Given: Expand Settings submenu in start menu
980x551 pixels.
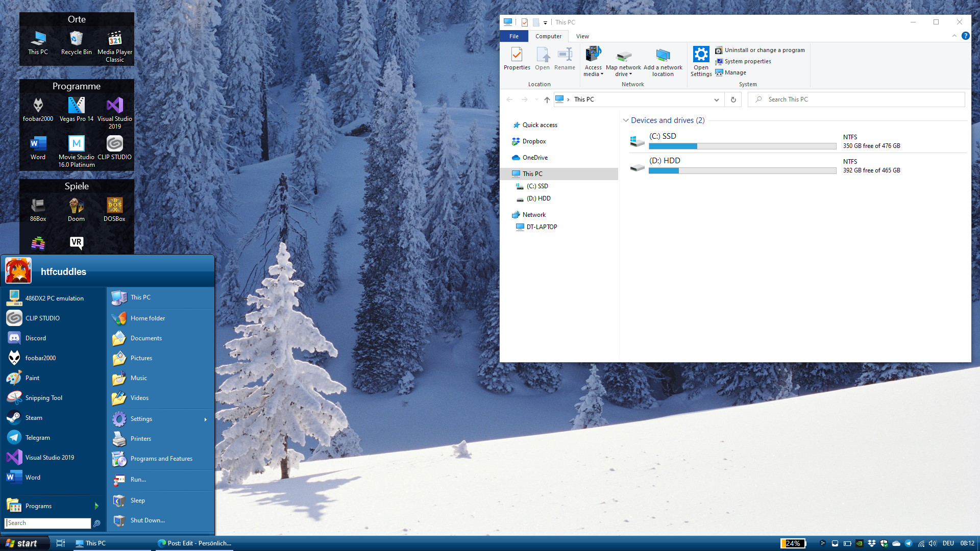Looking at the screenshot, I should click(x=161, y=419).
